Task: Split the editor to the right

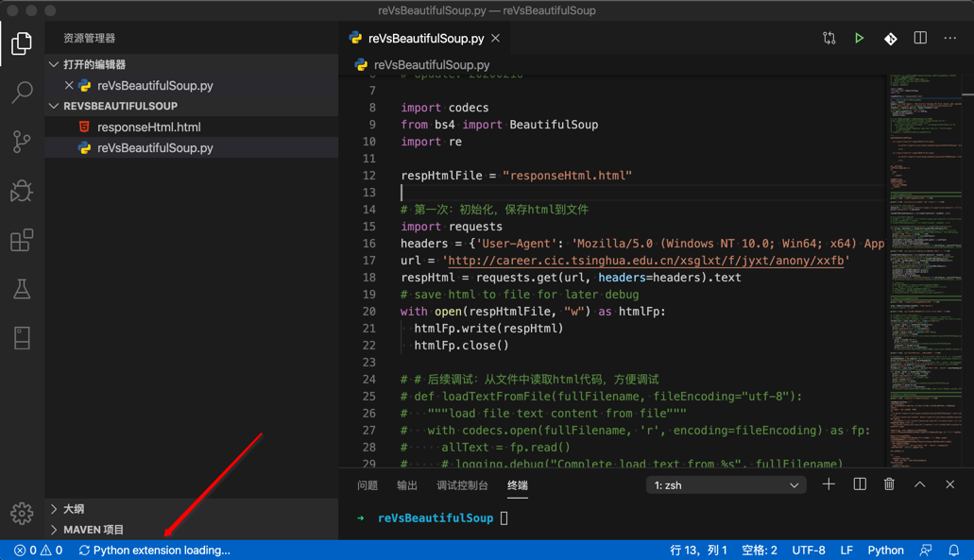Action: click(920, 38)
